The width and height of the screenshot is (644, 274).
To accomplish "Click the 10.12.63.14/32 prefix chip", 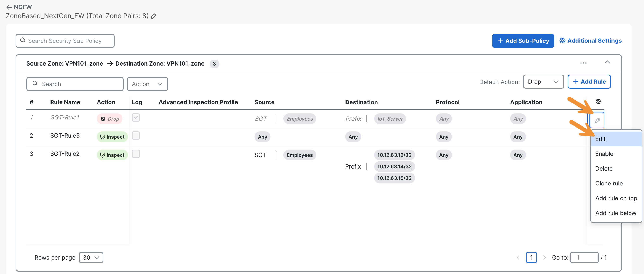I will (x=394, y=166).
